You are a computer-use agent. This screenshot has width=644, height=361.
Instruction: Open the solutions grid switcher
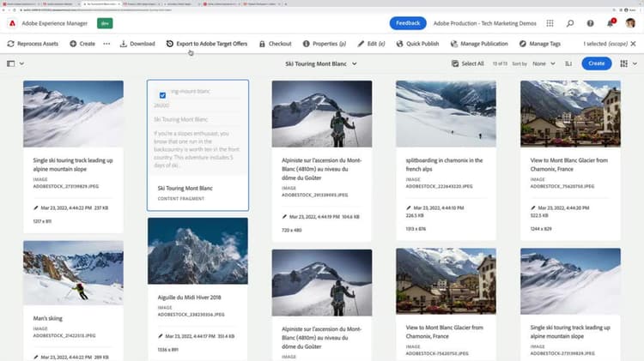[x=550, y=23]
